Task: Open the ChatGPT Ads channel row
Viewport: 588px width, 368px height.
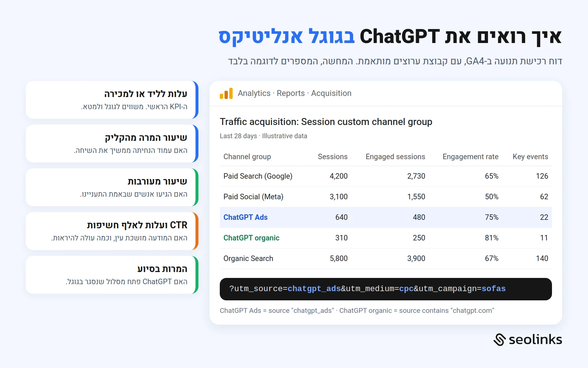Action: tap(386, 217)
